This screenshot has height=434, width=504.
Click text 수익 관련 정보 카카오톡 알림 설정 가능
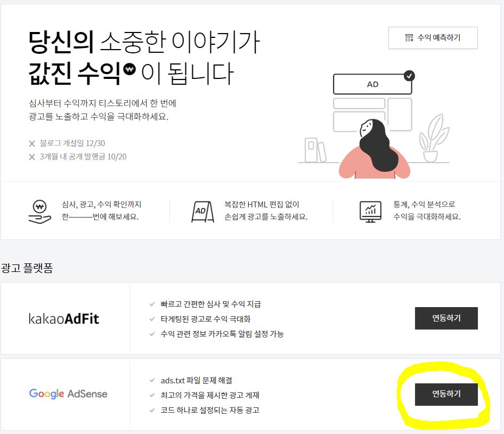tap(222, 334)
